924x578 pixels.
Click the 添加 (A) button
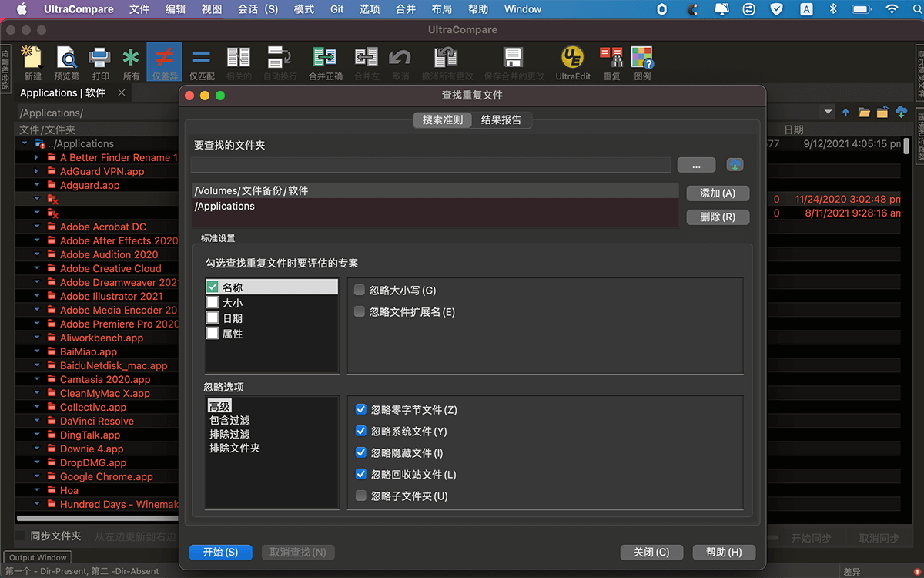(718, 193)
